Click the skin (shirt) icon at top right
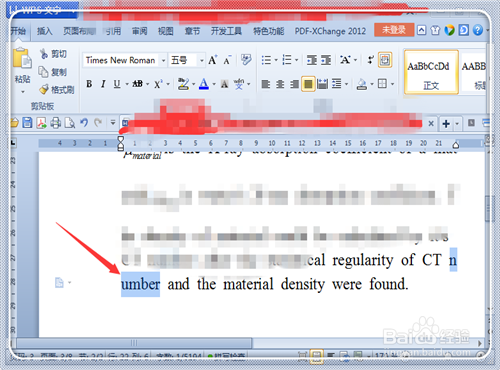The image size is (500, 370). click(435, 31)
